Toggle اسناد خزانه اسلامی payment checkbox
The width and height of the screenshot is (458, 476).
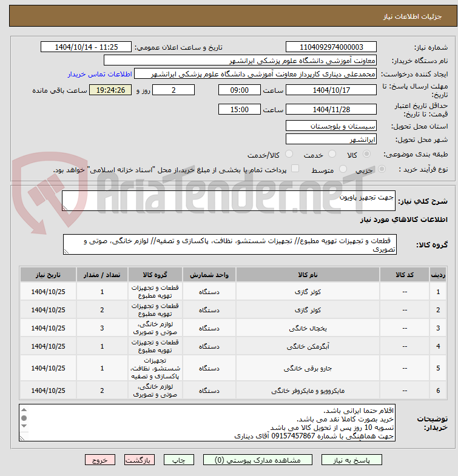tap(295, 169)
